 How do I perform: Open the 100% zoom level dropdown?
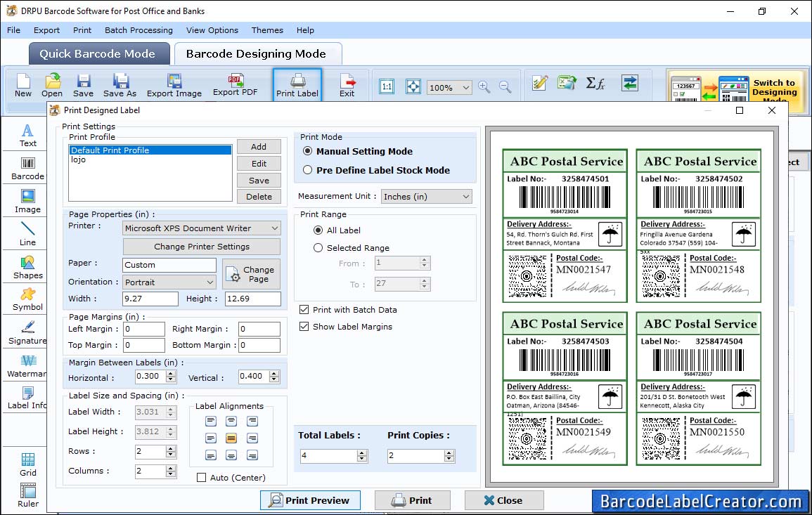(x=449, y=87)
